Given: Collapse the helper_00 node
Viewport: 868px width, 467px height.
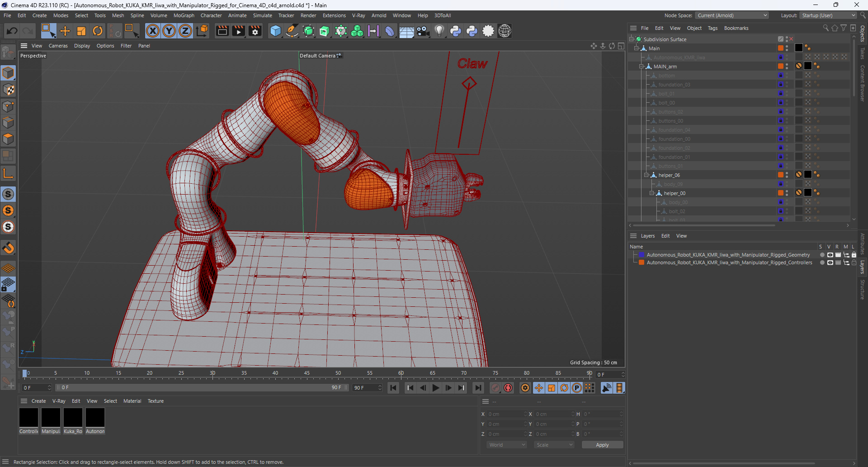Looking at the screenshot, I should click(x=651, y=193).
